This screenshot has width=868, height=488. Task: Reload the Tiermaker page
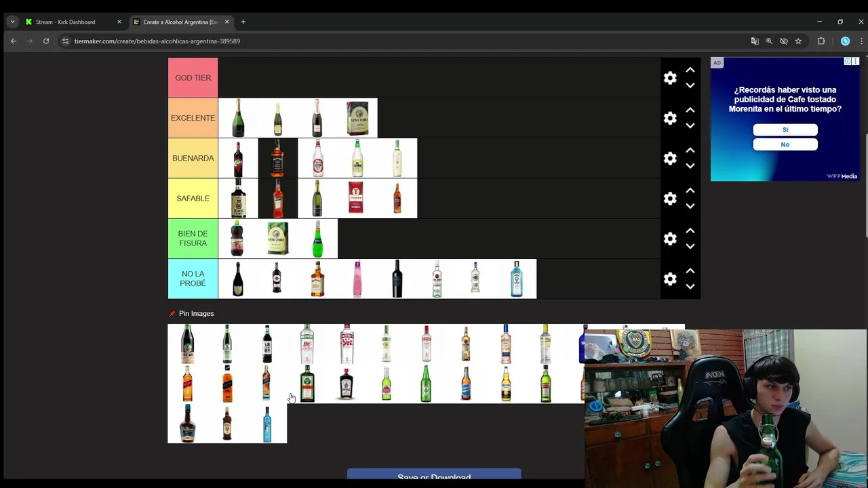tap(46, 41)
